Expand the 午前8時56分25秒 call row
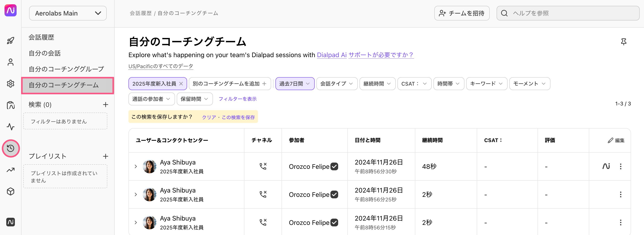Screen dimensions: 644x235 (136, 194)
